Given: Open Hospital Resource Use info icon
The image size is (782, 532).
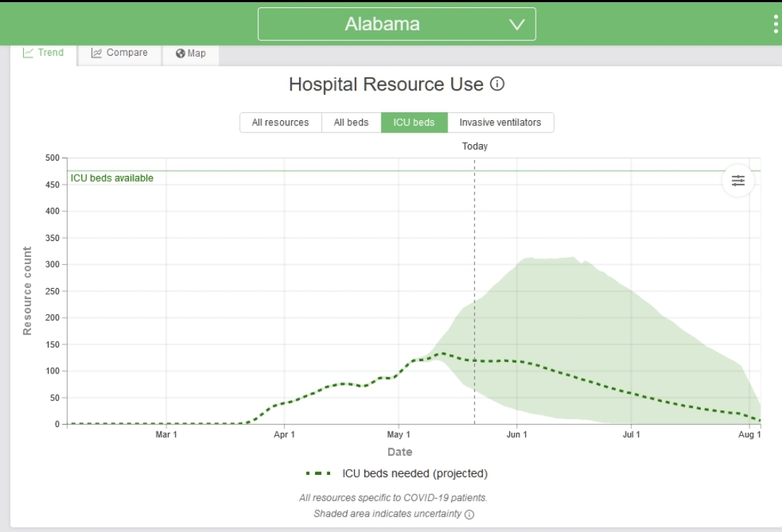Looking at the screenshot, I should 497,84.
